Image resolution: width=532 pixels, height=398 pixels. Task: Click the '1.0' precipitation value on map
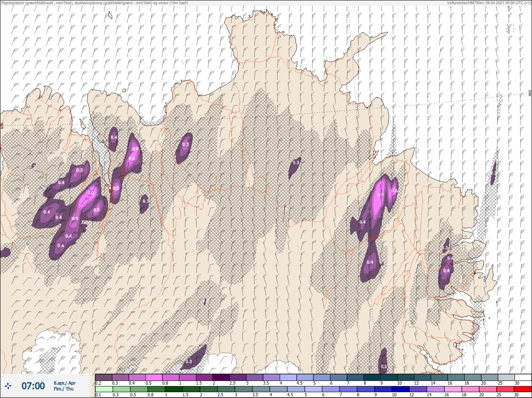pos(91,193)
